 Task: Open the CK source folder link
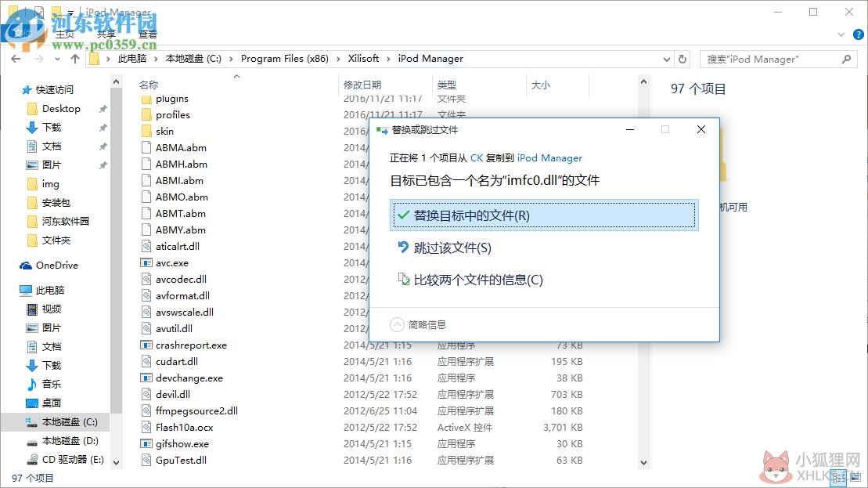click(x=476, y=158)
